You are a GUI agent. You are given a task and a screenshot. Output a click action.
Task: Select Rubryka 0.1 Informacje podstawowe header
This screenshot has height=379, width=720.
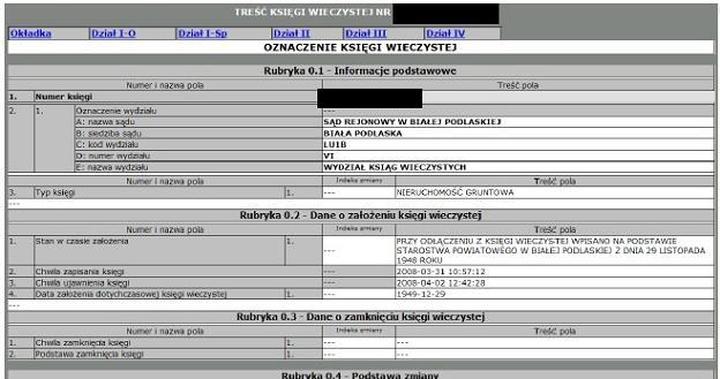tap(360, 71)
